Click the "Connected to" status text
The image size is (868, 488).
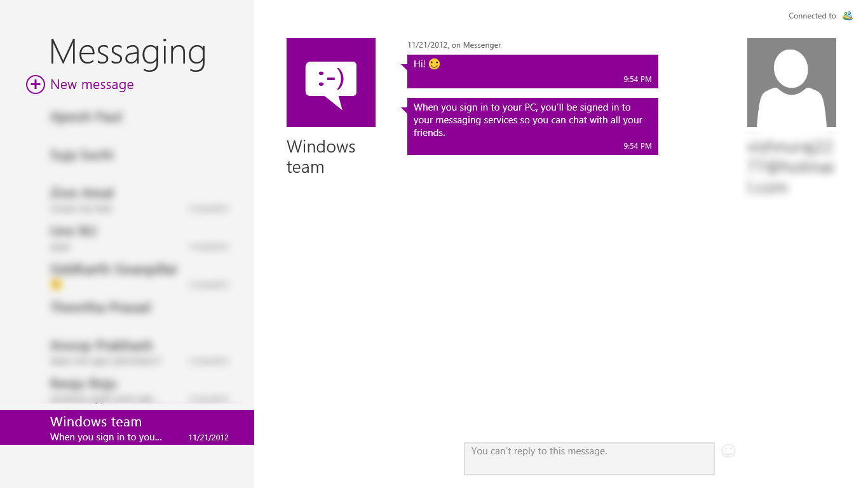point(812,16)
